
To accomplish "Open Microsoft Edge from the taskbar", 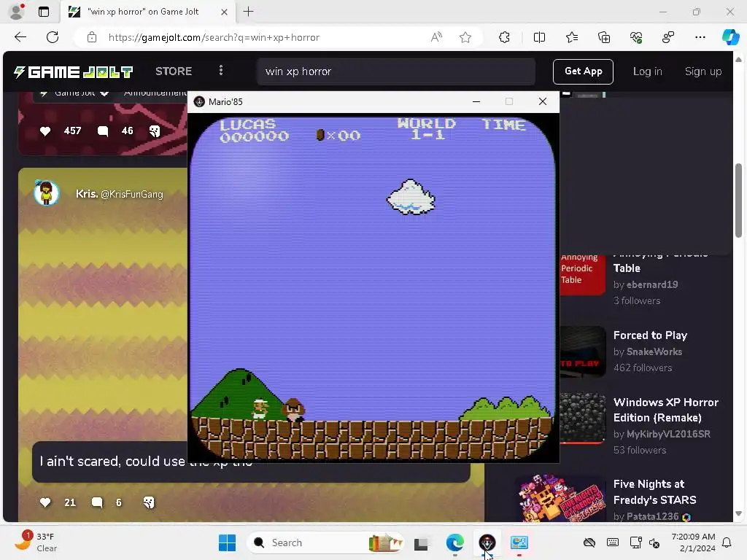I will (x=455, y=542).
